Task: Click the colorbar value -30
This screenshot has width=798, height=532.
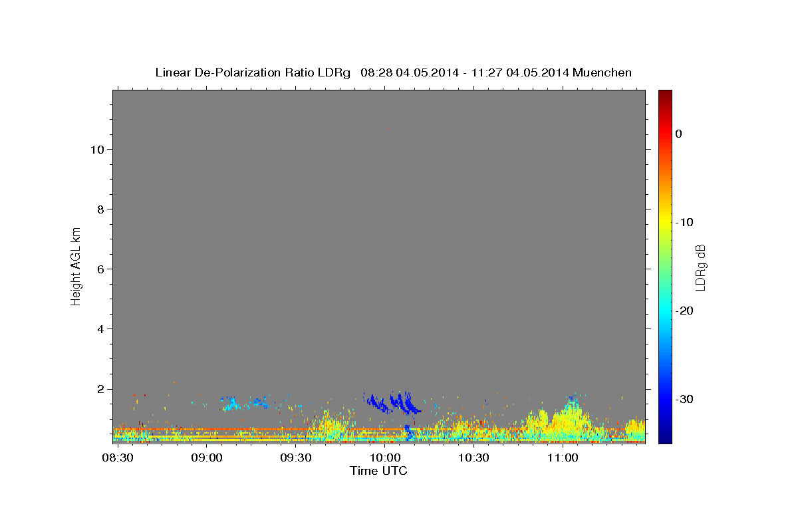Action: tap(685, 399)
